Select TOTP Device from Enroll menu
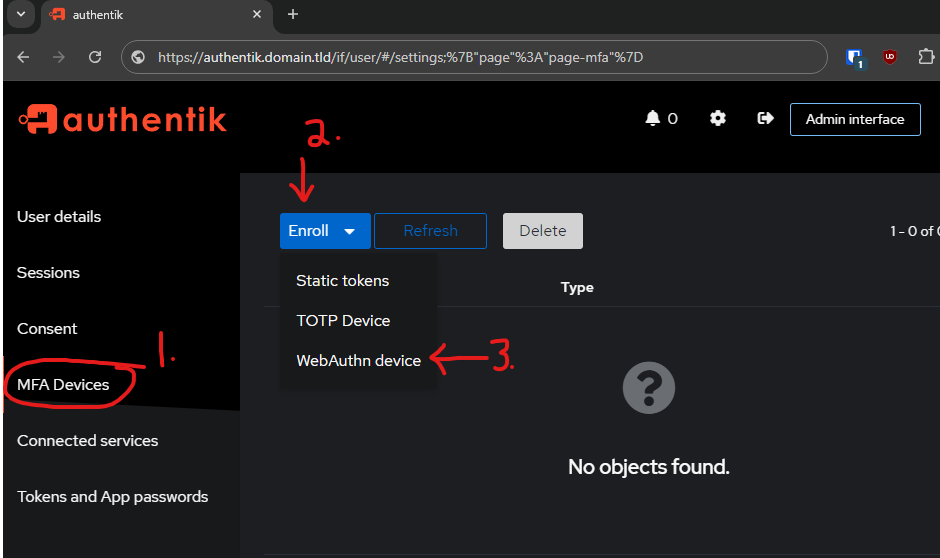 (343, 321)
